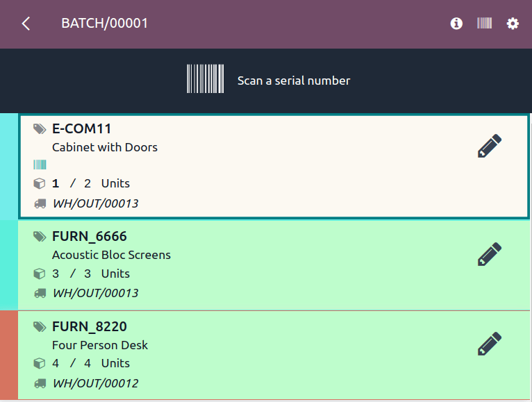Click the BATCH/00001 title
The height and width of the screenshot is (402, 532).
(105, 24)
